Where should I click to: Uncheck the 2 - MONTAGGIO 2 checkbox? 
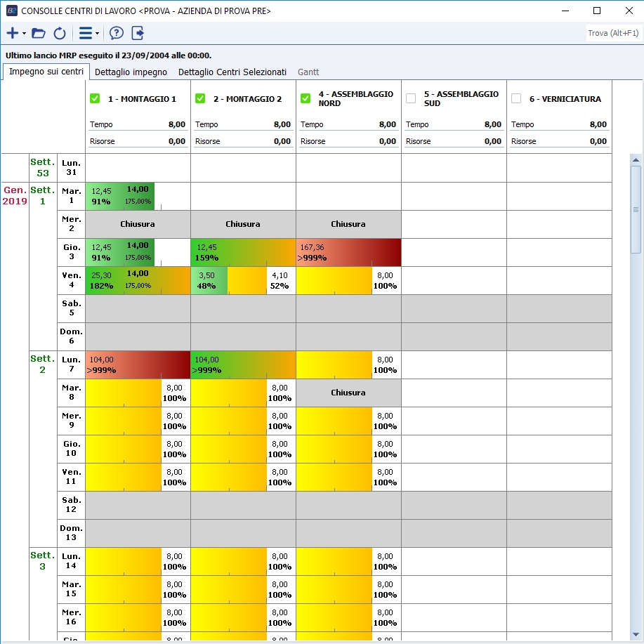tap(201, 99)
